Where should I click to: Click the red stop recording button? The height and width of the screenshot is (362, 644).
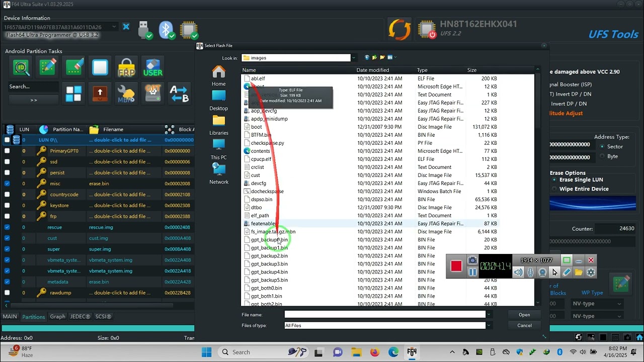(456, 266)
